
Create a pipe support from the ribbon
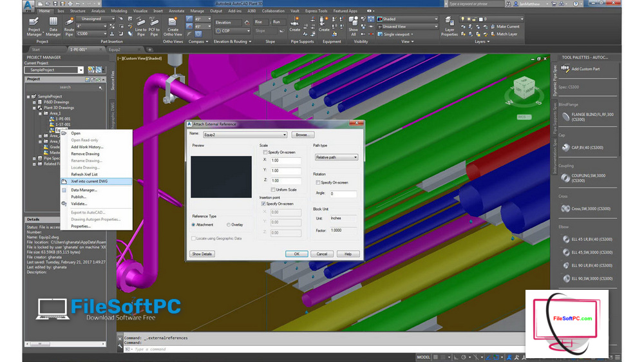point(294,24)
